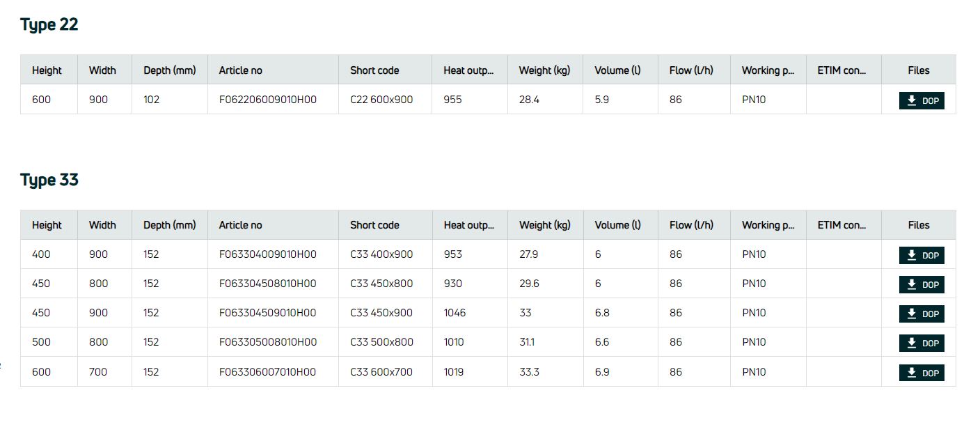Select heat output 1046 cell

point(455,313)
